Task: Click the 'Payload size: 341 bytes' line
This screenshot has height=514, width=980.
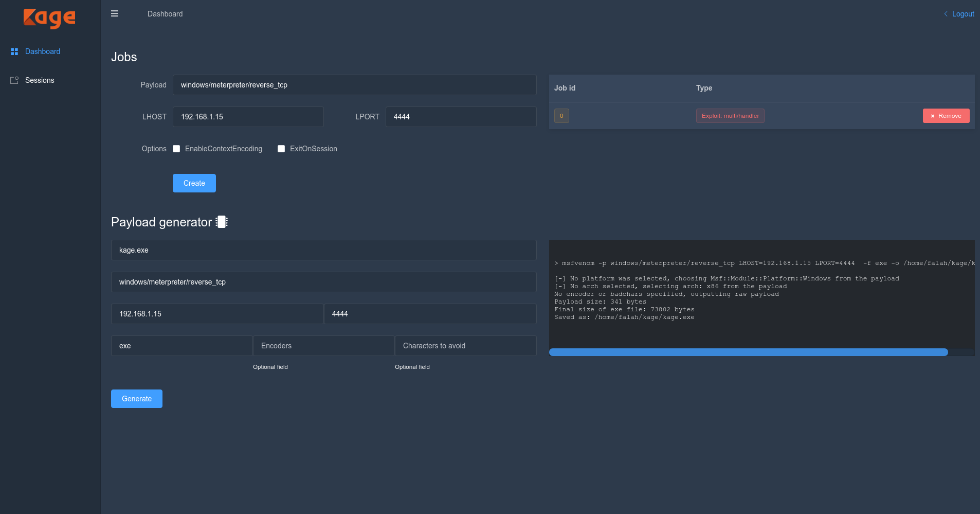Action: tap(600, 302)
